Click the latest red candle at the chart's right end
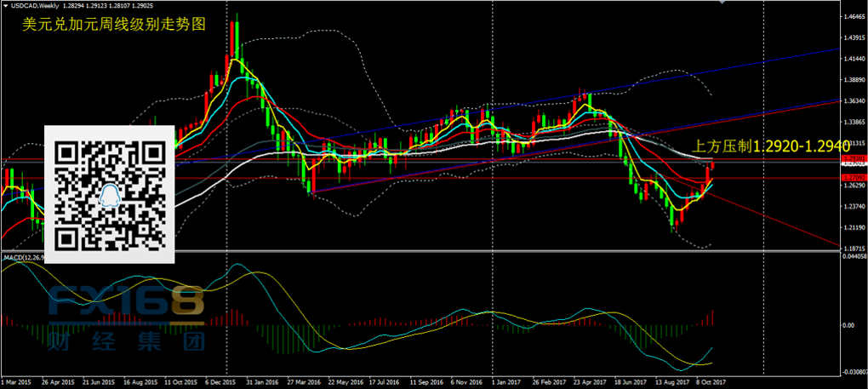Image resolution: width=868 pixels, height=389 pixels. (712, 165)
